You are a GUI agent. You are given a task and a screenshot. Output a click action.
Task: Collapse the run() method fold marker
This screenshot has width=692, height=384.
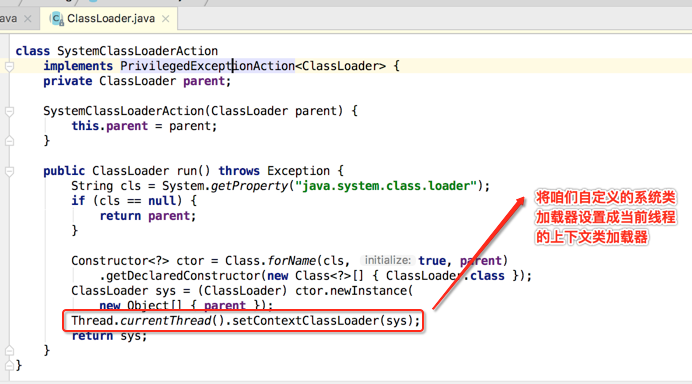tap(9, 171)
